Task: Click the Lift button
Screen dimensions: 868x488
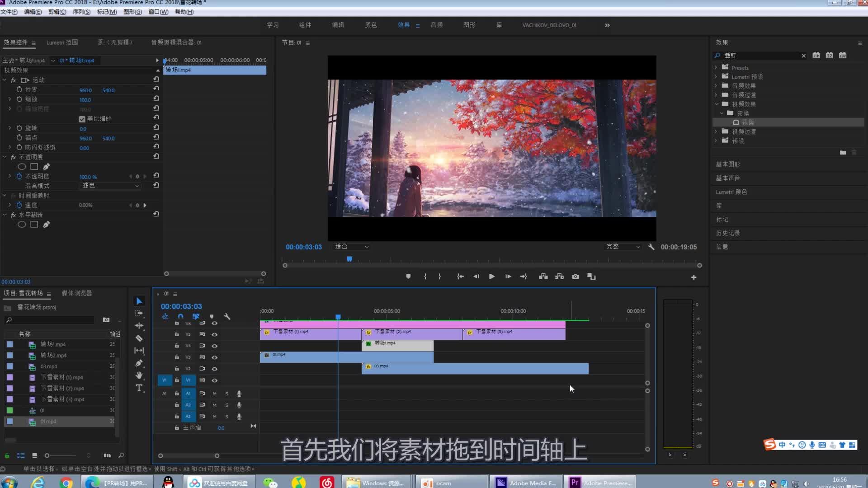Action: click(543, 277)
